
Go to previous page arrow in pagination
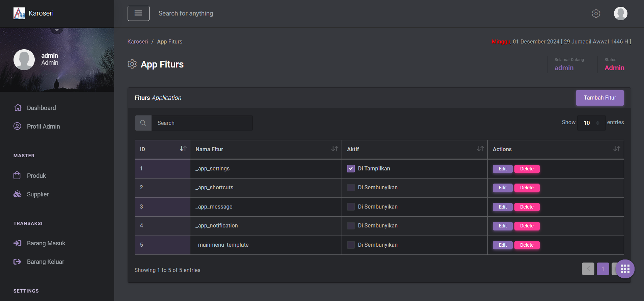pyautogui.click(x=588, y=269)
